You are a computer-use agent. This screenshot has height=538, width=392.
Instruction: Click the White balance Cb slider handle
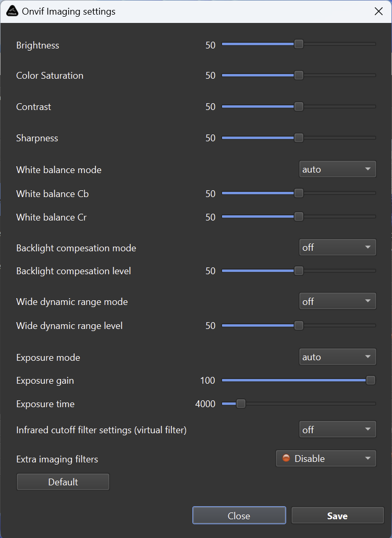coord(299,193)
